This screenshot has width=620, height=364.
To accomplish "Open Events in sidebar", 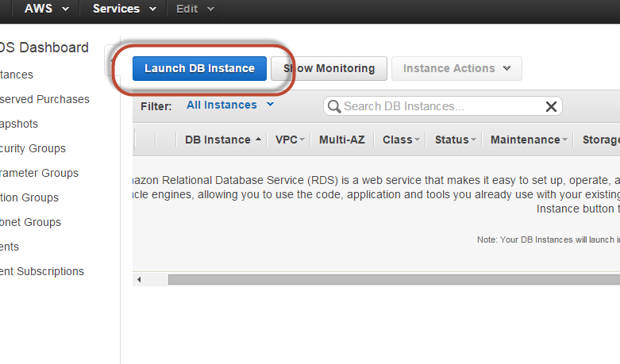I will tap(10, 247).
